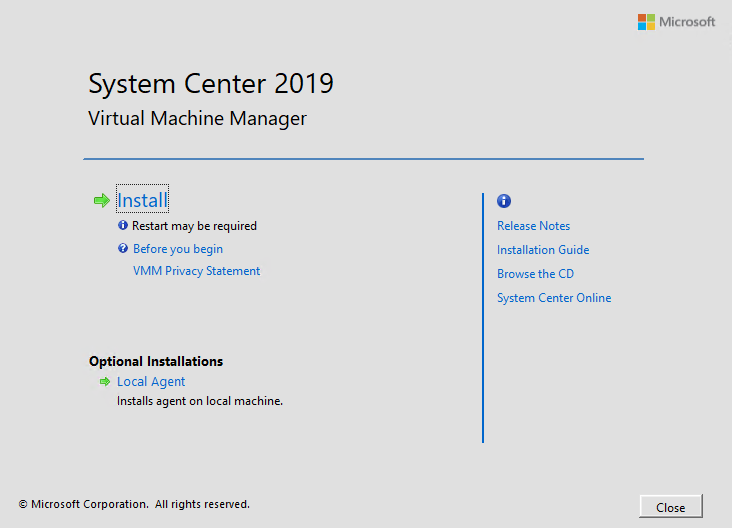The height and width of the screenshot is (528, 732).
Task: Click the Optional Installations heading
Action: (x=156, y=361)
